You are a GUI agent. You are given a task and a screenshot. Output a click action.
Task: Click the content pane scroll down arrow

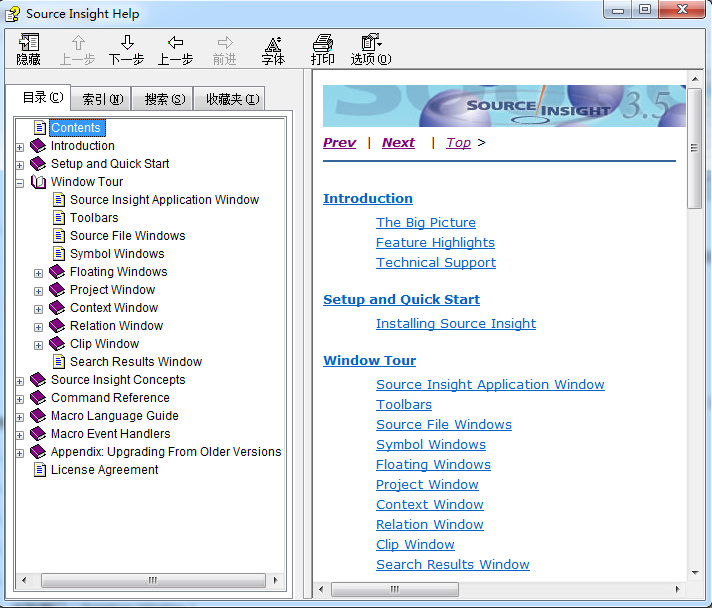click(695, 573)
